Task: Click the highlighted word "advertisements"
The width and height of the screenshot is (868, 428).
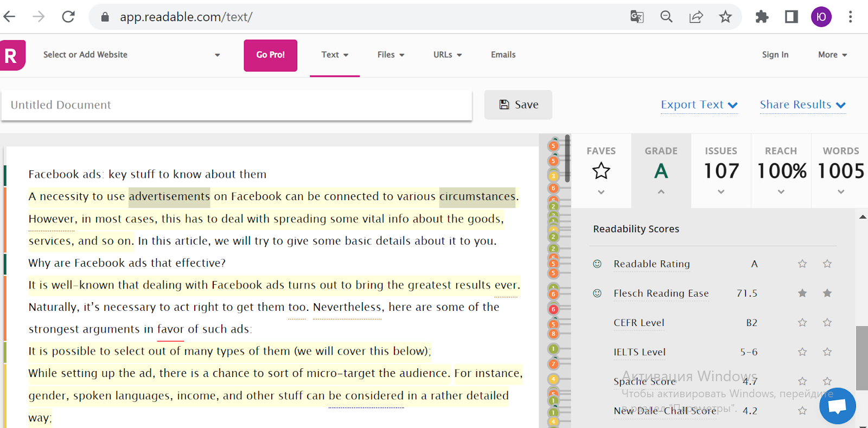Action: (x=169, y=196)
